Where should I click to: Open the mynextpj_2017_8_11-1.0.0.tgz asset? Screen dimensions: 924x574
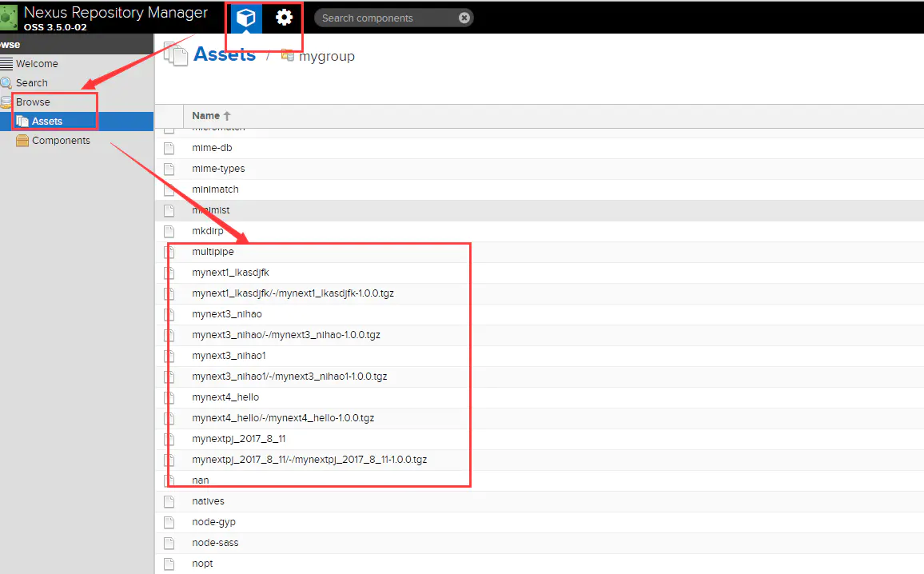tap(540, 460)
